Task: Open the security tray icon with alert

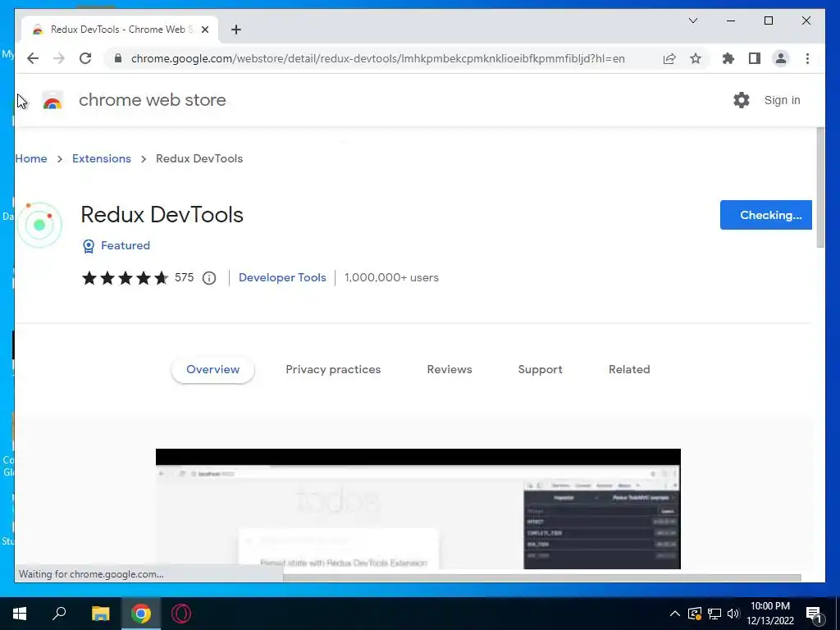Action: (x=695, y=614)
